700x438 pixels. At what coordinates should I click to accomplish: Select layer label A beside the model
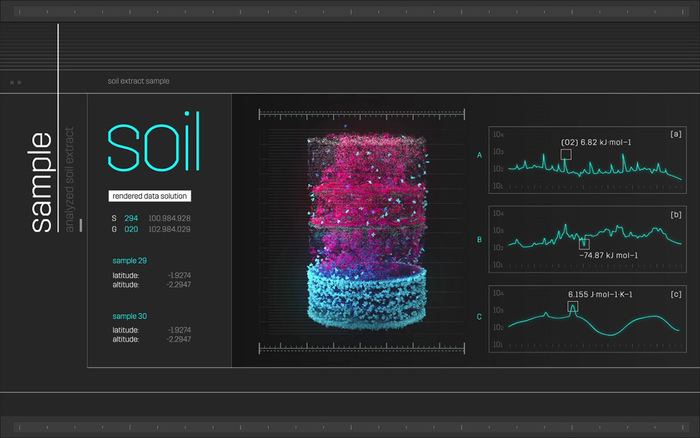479,155
